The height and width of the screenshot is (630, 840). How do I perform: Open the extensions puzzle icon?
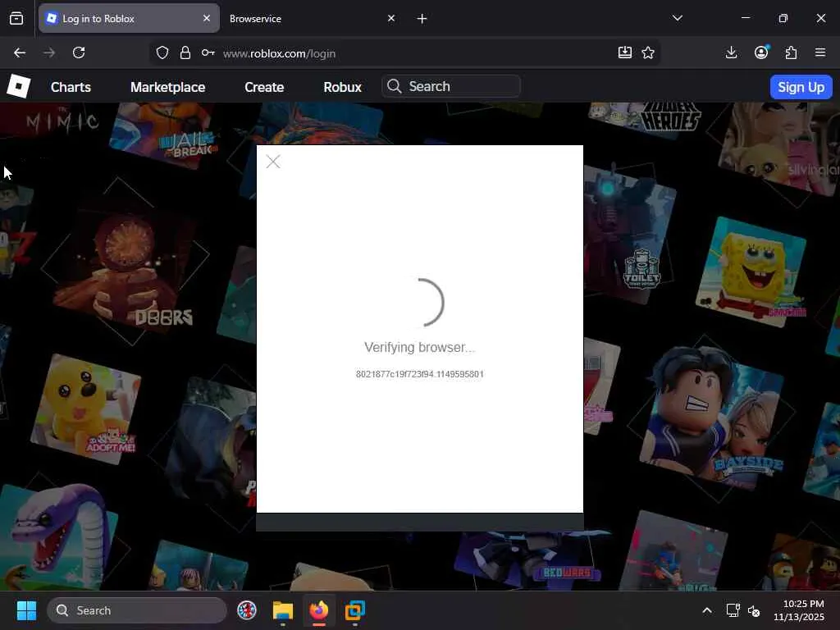click(x=791, y=52)
